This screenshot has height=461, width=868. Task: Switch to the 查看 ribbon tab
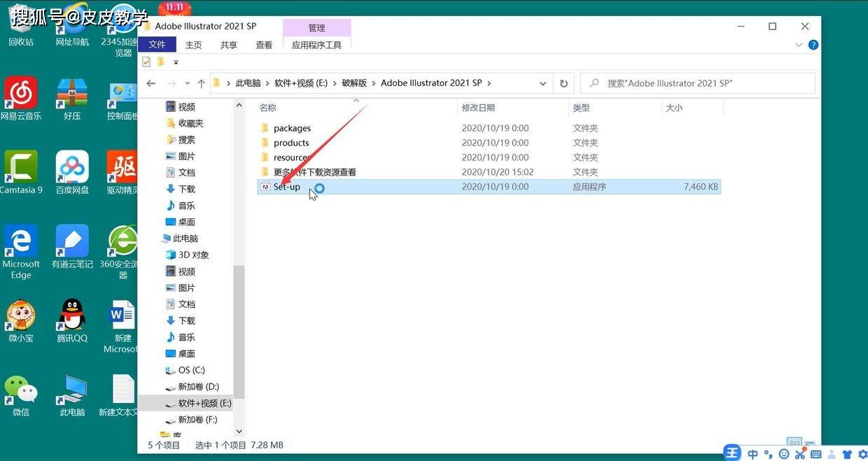tap(264, 45)
